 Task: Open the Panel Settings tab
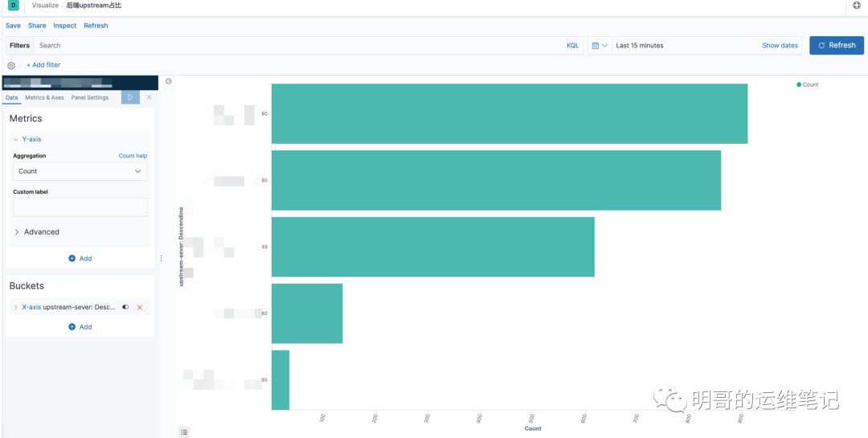tap(90, 97)
